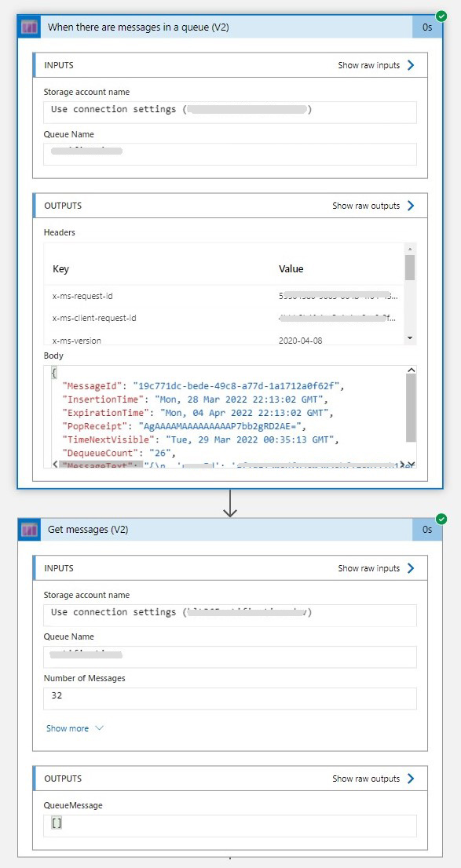Click the ExpirationTime line in the Body
Image resolution: width=461 pixels, height=868 pixels.
pyautogui.click(x=197, y=412)
